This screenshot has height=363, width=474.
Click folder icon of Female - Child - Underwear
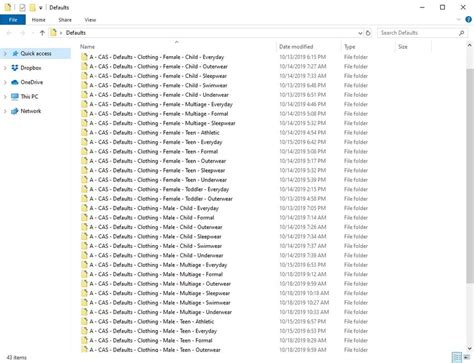tap(84, 95)
